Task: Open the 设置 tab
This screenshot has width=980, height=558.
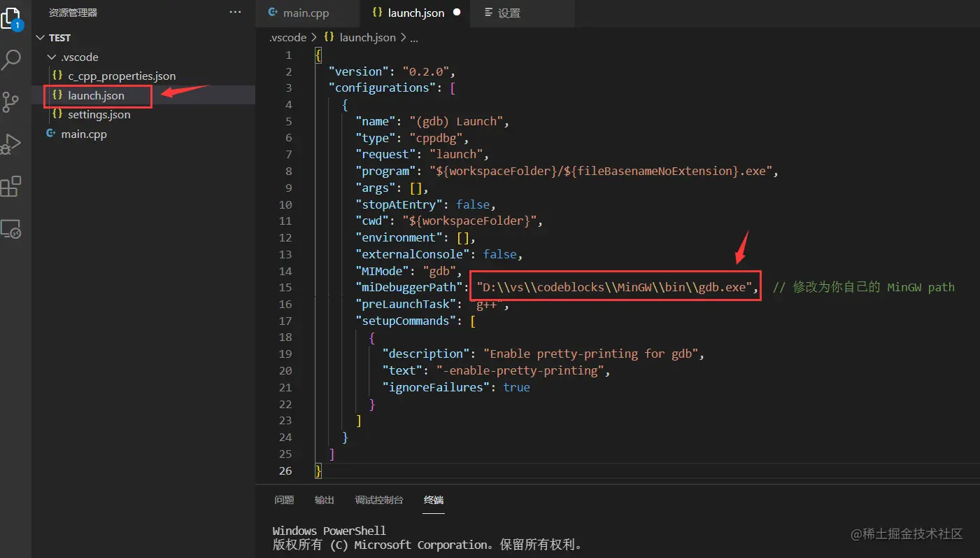Action: click(x=509, y=13)
